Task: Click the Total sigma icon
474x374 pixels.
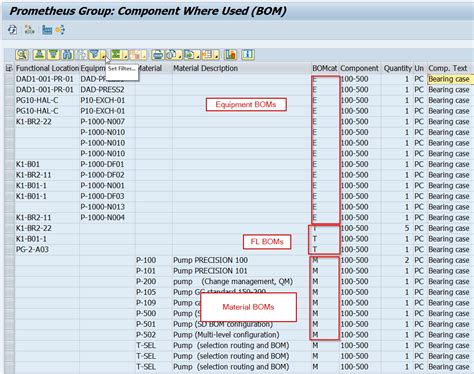Action: pyautogui.click(x=116, y=55)
